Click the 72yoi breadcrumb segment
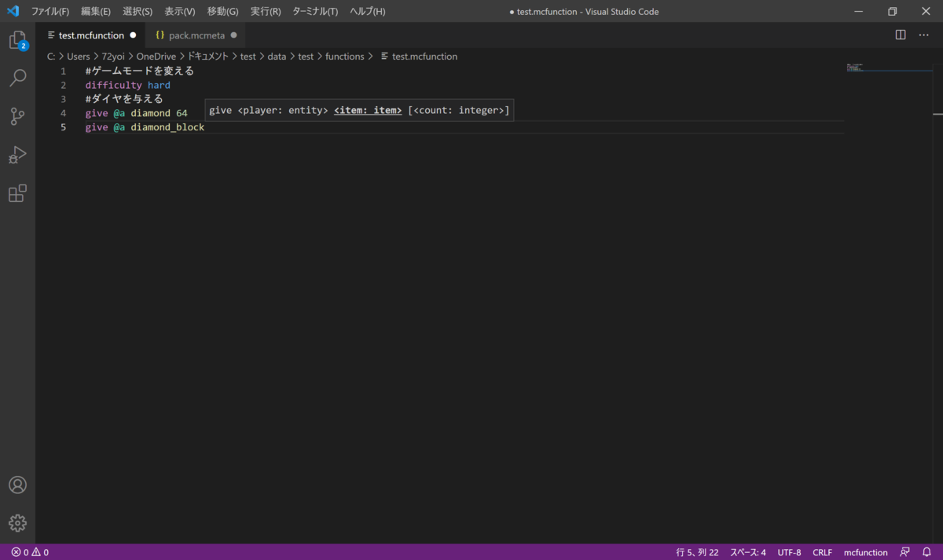This screenshot has height=560, width=943. [x=113, y=57]
